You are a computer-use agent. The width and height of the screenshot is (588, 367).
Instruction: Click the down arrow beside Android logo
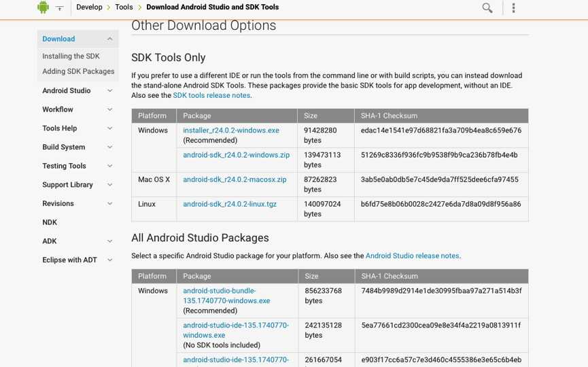pyautogui.click(x=59, y=8)
